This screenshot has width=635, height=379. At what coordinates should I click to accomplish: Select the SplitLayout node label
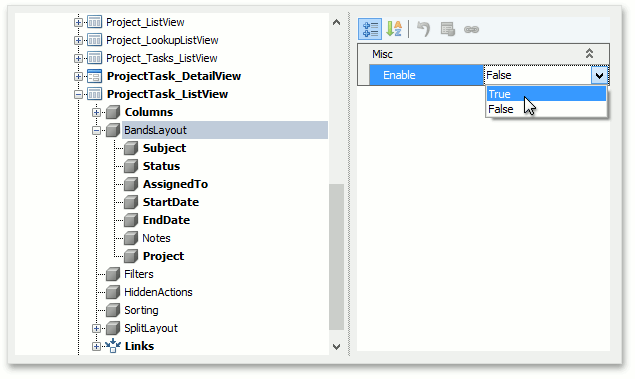(x=151, y=328)
